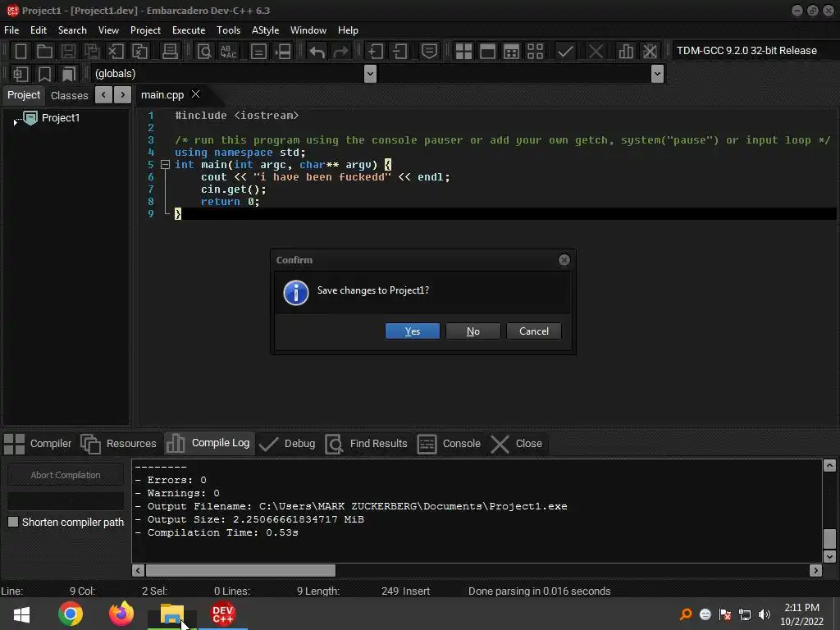
Task: Click the Remove from Project toolbar icon
Action: (399, 52)
